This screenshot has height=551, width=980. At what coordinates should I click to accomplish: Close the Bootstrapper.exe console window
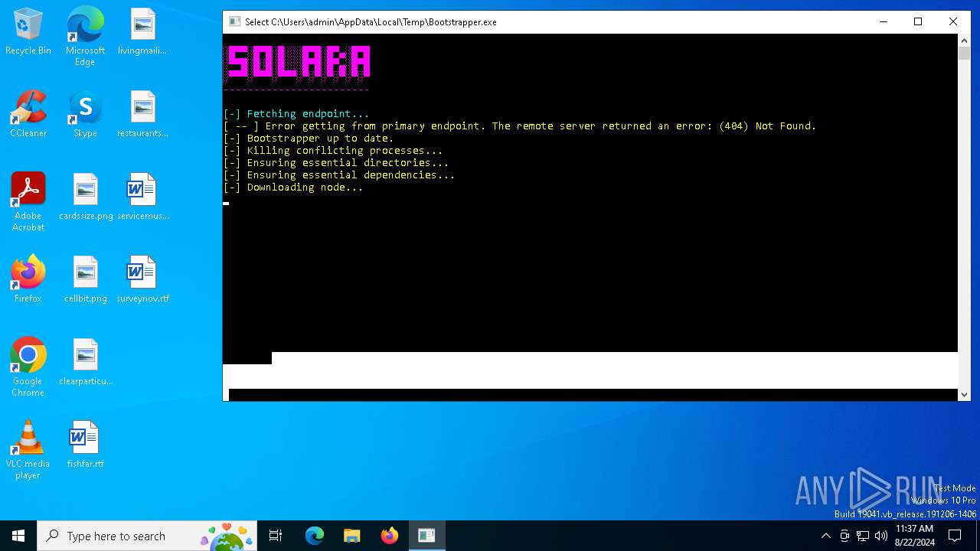point(953,22)
